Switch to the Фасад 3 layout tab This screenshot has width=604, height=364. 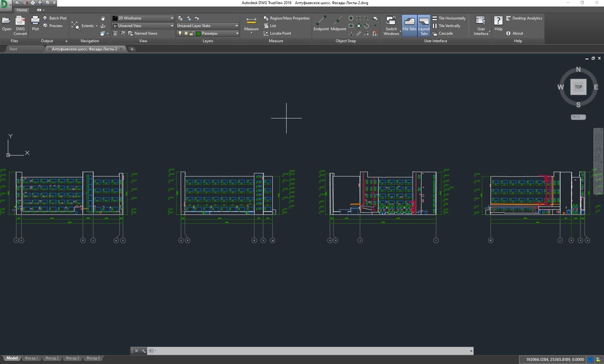[72, 358]
